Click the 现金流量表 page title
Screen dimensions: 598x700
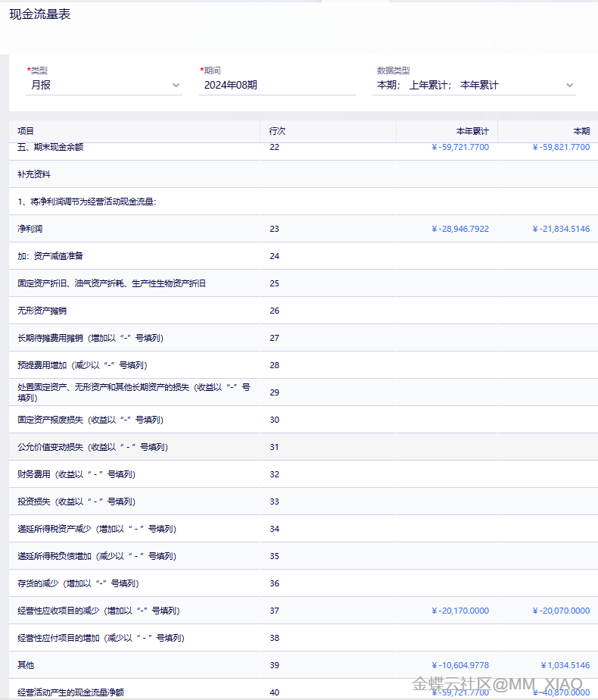[39, 14]
